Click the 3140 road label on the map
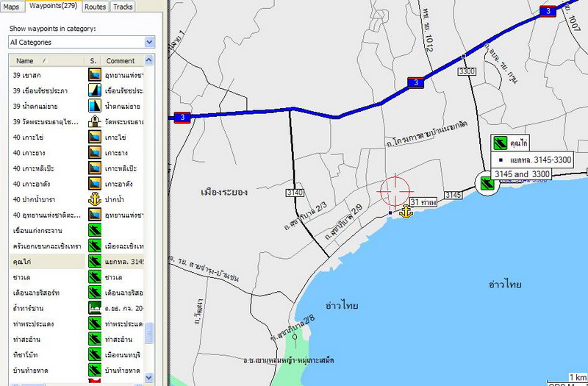 pos(295,193)
